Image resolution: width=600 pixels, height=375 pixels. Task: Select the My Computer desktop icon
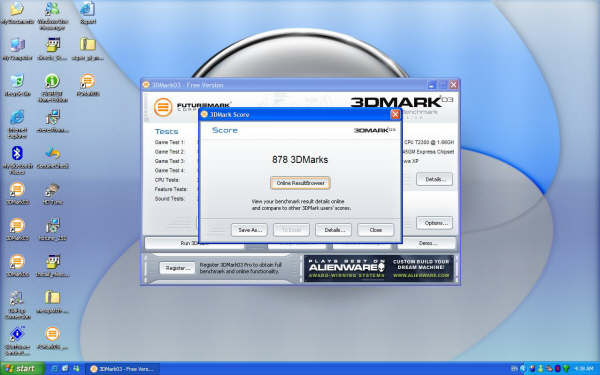(17, 49)
